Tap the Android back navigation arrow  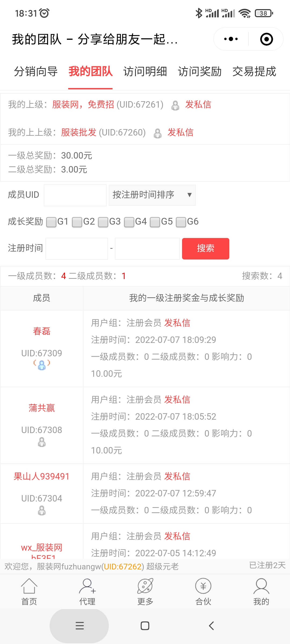211,626
